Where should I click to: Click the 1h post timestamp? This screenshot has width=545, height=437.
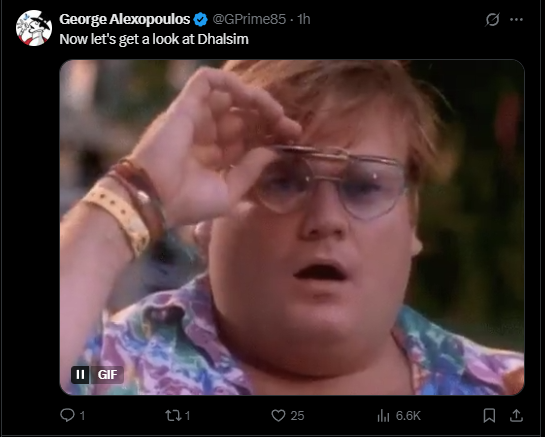click(304, 19)
